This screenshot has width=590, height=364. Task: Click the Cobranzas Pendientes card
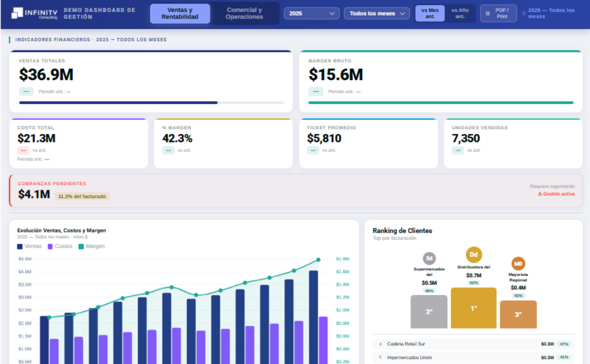click(296, 190)
